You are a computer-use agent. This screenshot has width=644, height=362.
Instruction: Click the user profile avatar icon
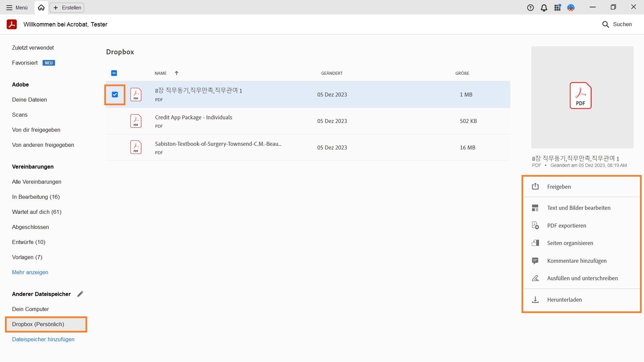pyautogui.click(x=571, y=8)
